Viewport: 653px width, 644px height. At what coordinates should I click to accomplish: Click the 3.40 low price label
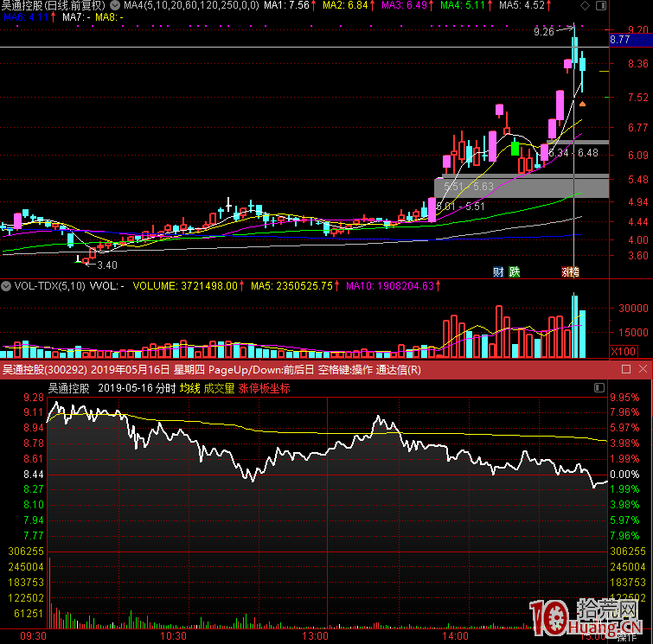point(107,265)
